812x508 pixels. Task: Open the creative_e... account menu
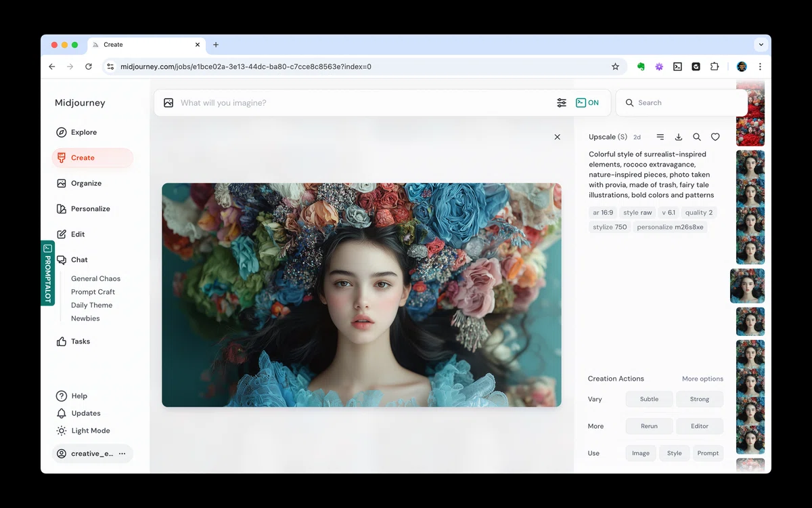point(92,454)
